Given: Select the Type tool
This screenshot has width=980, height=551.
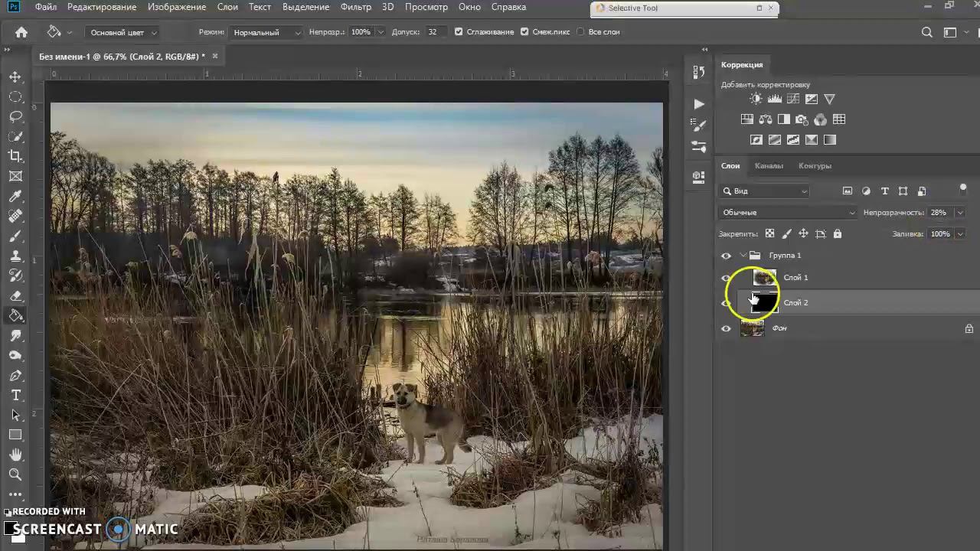Looking at the screenshot, I should [15, 395].
